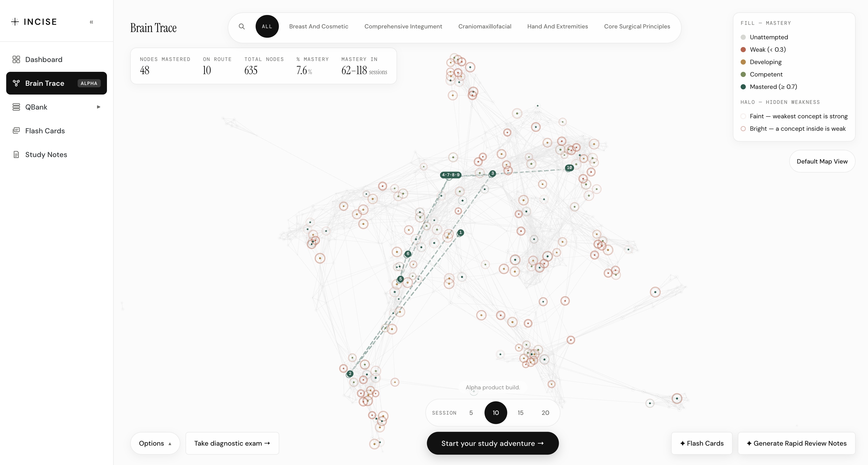
Task: Select route node 1 on map
Action: (461, 233)
